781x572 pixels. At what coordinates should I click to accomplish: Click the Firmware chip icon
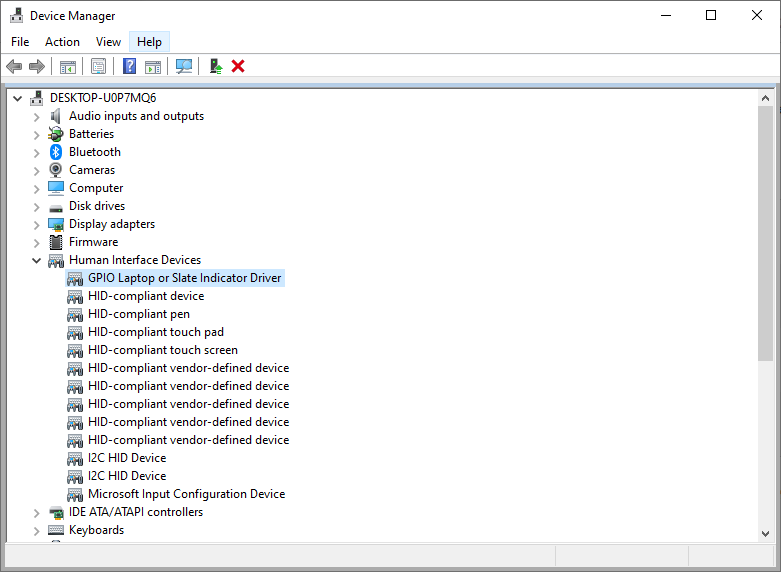(x=56, y=242)
